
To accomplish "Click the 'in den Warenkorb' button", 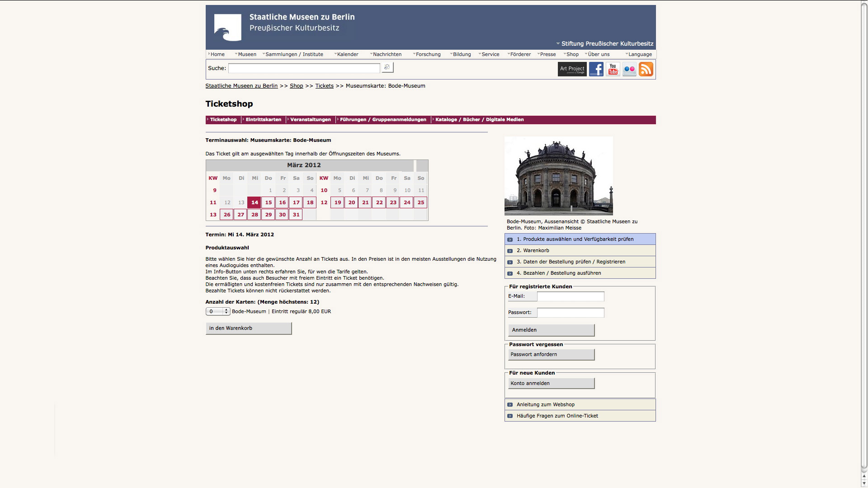I will click(248, 328).
